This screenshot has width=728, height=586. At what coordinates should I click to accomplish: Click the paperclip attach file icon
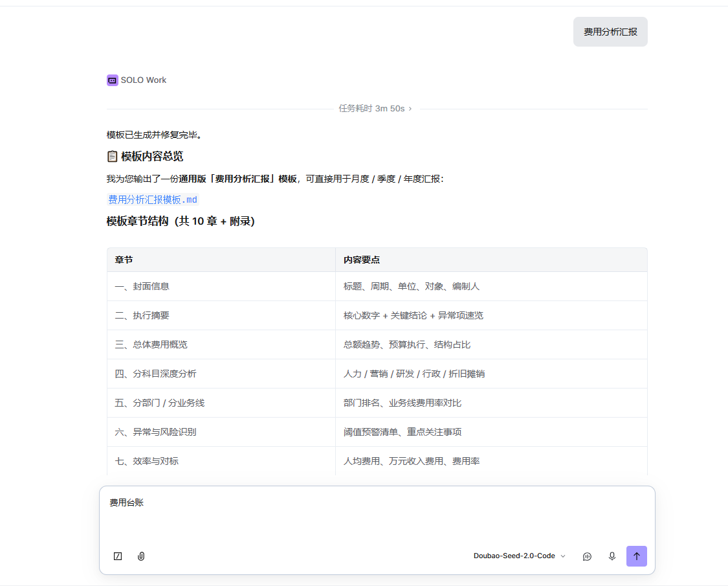pyautogui.click(x=141, y=556)
